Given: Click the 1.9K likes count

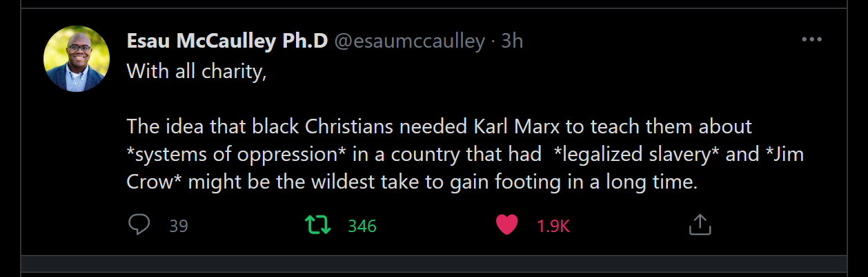Looking at the screenshot, I should [553, 226].
